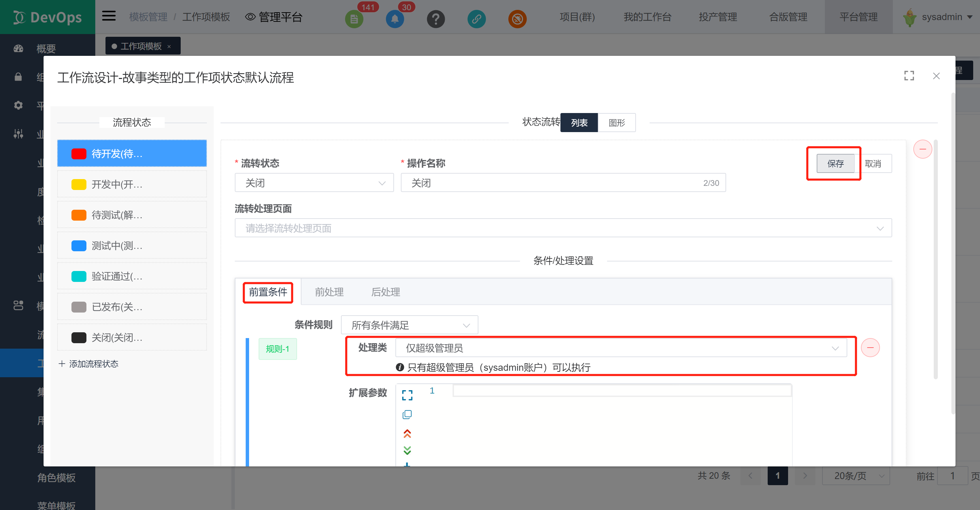Open the 流转状态 dropdown showing 关闭
980x510 pixels.
pos(314,183)
